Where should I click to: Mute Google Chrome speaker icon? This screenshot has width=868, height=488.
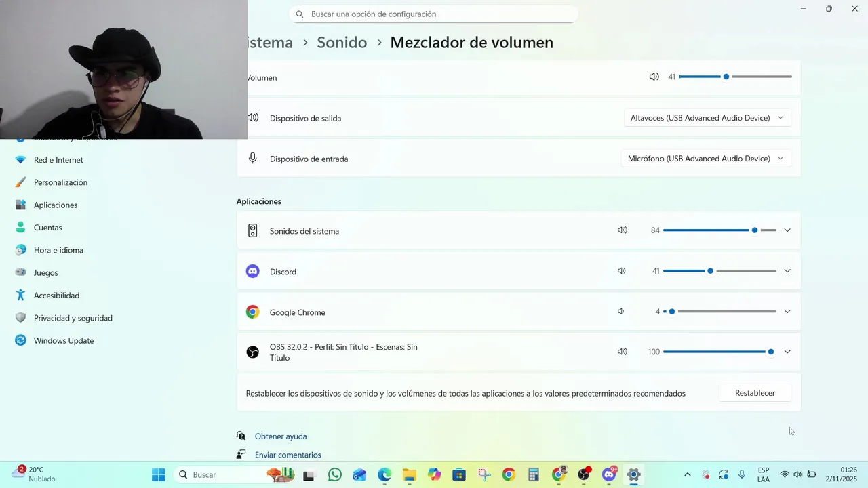620,312
